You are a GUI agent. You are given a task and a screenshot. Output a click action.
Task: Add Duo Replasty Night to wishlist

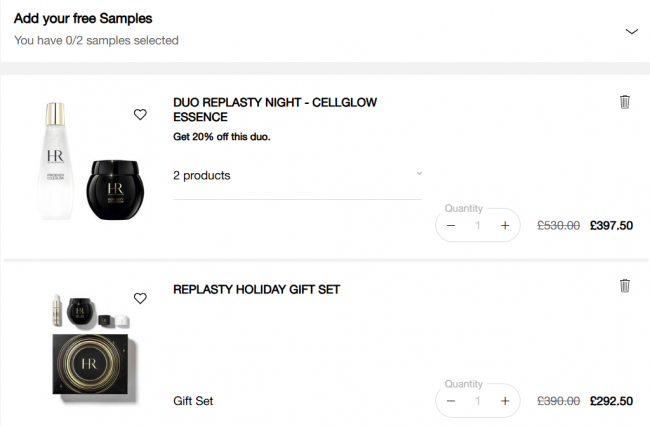(x=140, y=115)
